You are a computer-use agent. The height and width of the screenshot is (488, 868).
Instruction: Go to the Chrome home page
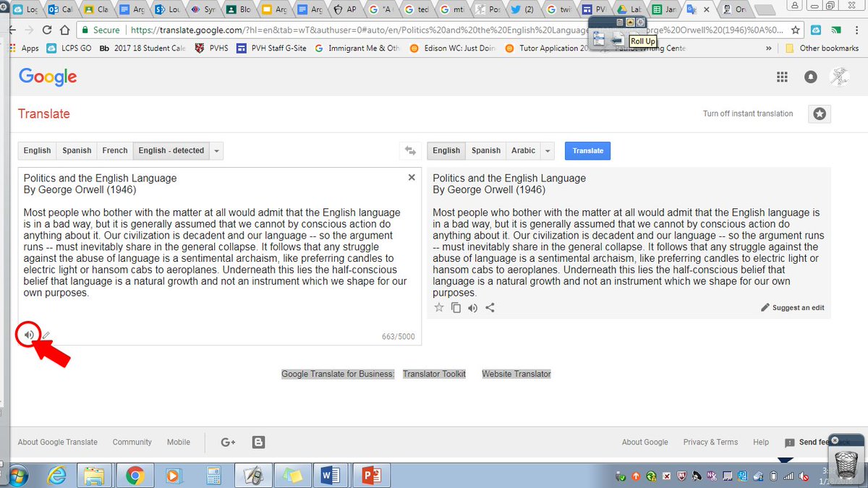tap(64, 30)
